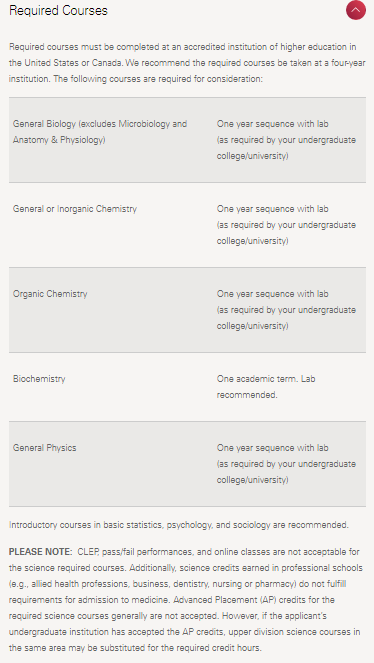
Task: Click the 'upper division science courses' line
Action: [185, 632]
